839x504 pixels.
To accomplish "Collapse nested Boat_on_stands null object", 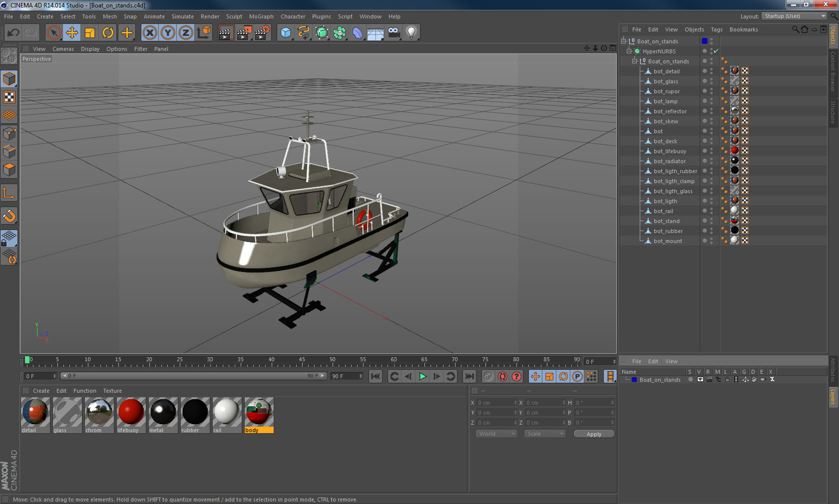I will [x=635, y=61].
